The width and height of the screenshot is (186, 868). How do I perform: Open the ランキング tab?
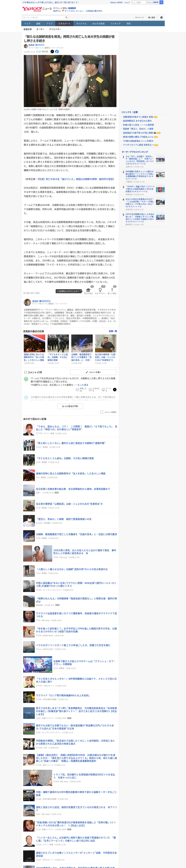(115, 24)
